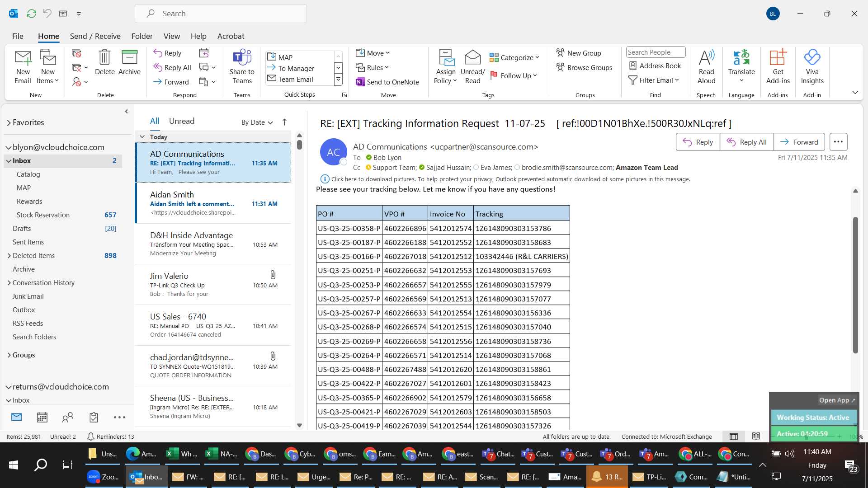The image size is (868, 488).
Task: Click the Reply with Meeting icon
Action: tap(204, 53)
